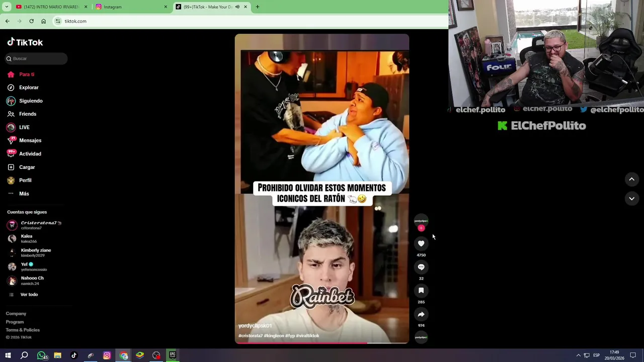Go to next video with down arrow
This screenshot has width=644, height=362.
[631, 199]
